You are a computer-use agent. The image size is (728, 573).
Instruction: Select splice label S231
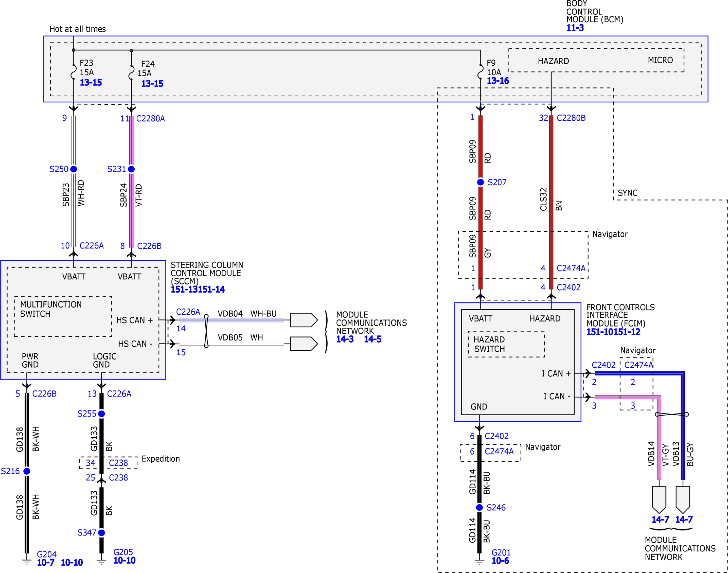(x=117, y=169)
